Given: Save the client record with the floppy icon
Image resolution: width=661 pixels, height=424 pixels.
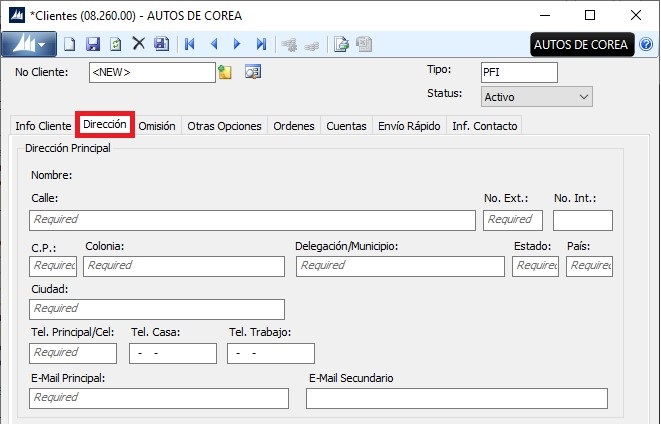Looking at the screenshot, I should click(x=93, y=44).
